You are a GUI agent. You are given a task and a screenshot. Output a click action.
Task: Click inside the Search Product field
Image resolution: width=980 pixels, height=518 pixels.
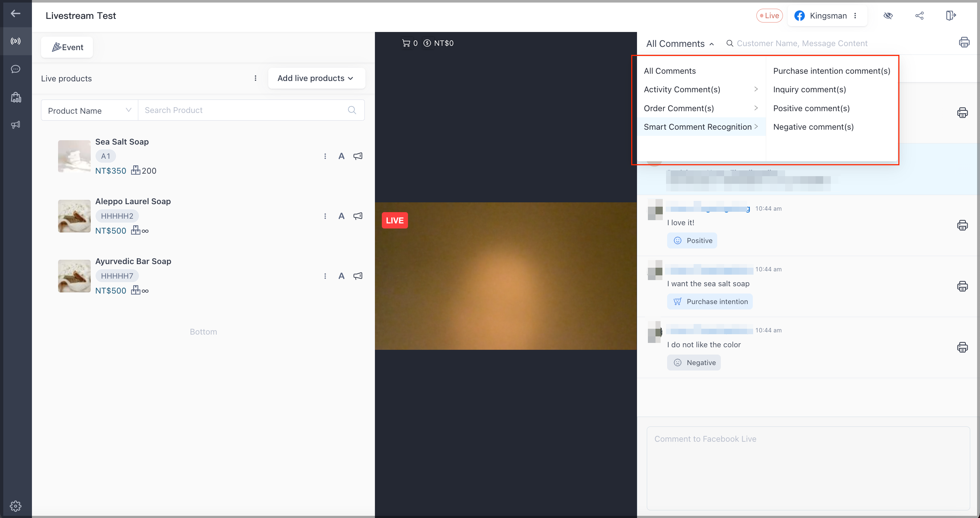[x=244, y=110]
